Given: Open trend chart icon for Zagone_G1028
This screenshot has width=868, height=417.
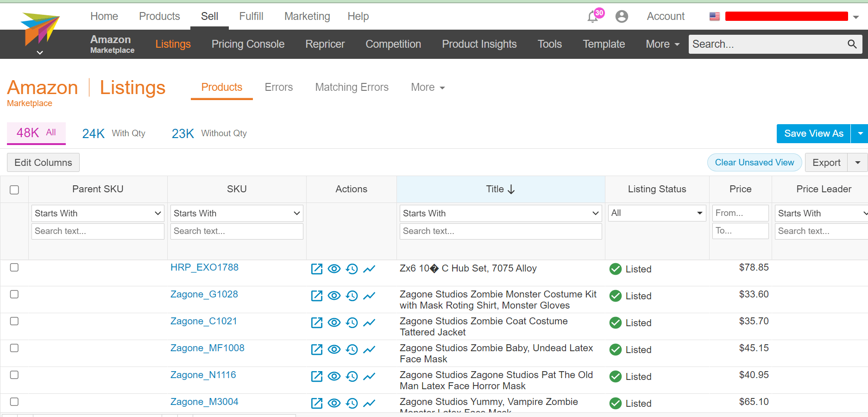Looking at the screenshot, I should pos(369,296).
